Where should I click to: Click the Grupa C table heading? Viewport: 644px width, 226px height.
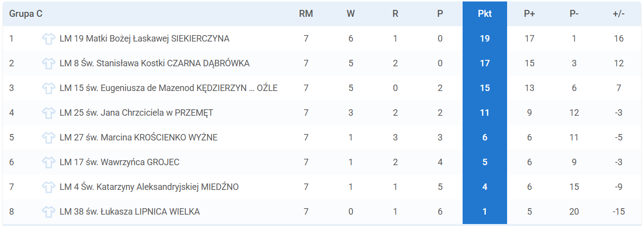pos(26,14)
